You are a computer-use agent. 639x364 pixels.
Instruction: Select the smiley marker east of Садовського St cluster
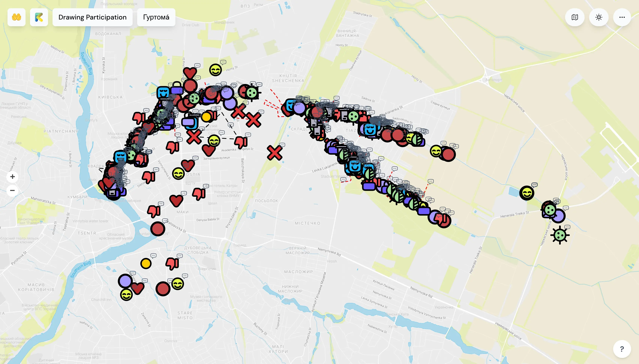[x=436, y=151]
